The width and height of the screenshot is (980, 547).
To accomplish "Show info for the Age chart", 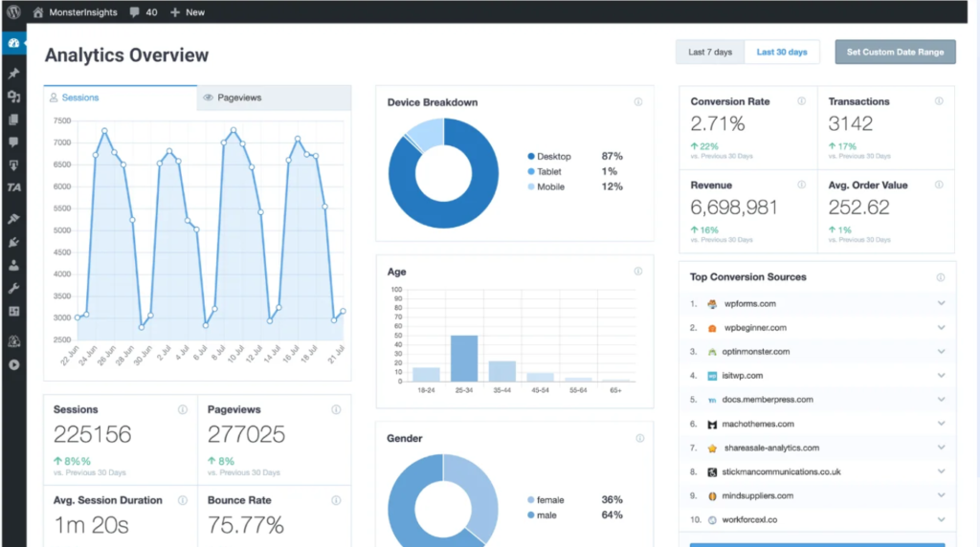I will [x=638, y=271].
